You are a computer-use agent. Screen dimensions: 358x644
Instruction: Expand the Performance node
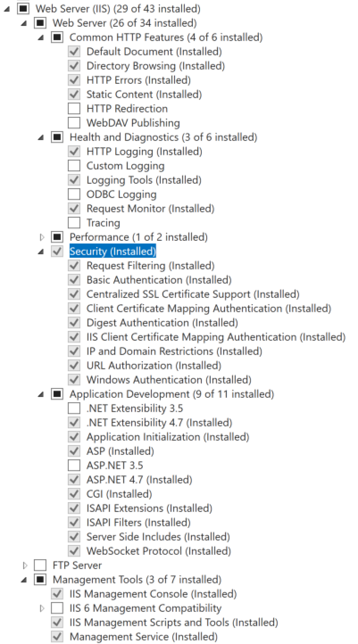click(42, 237)
